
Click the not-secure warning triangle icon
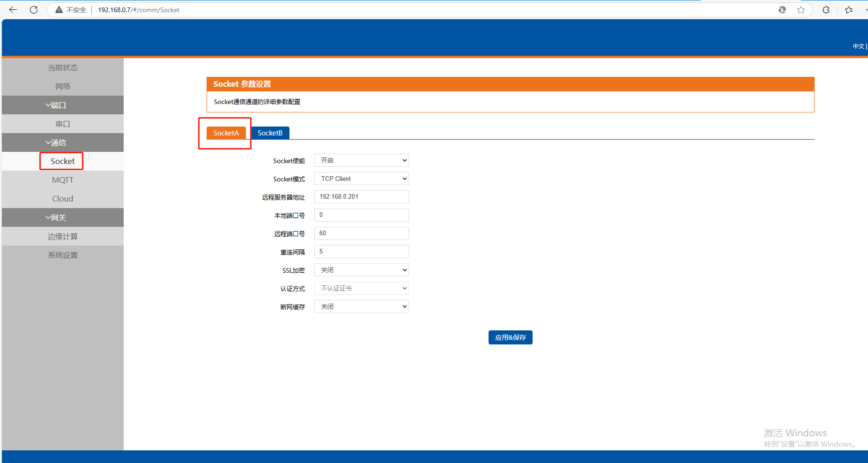pyautogui.click(x=59, y=10)
